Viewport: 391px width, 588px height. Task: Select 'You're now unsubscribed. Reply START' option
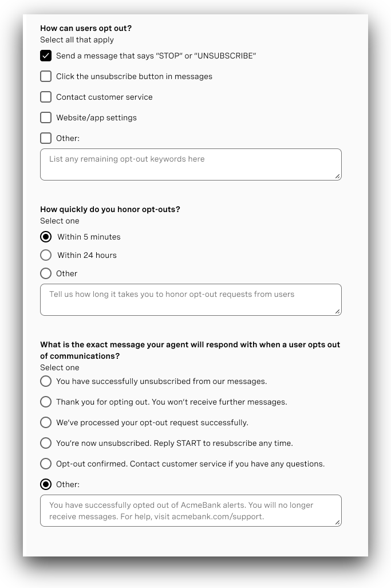tap(46, 443)
